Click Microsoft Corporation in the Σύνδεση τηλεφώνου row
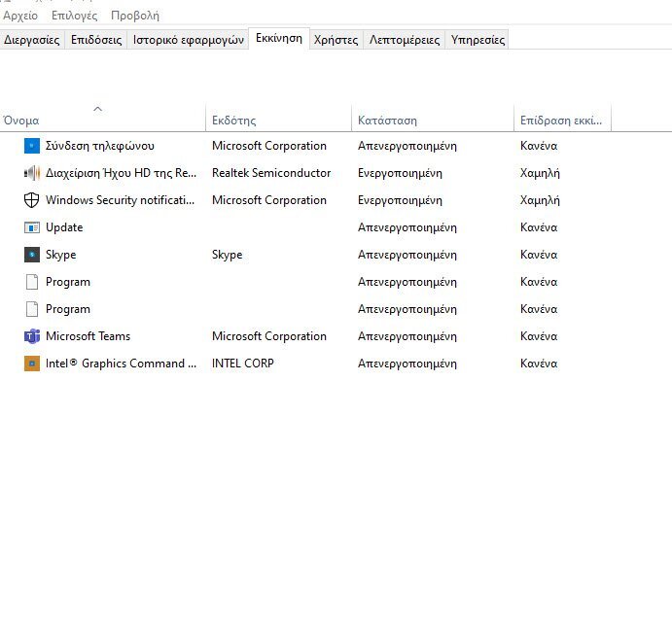The image size is (672, 624). 269,146
